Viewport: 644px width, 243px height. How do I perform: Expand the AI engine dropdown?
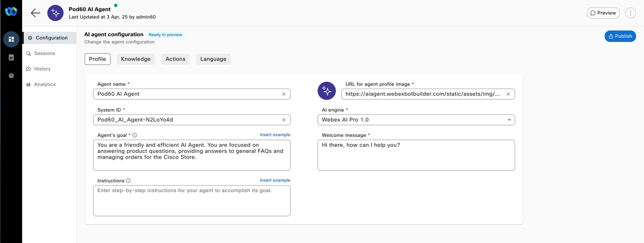pyautogui.click(x=509, y=120)
